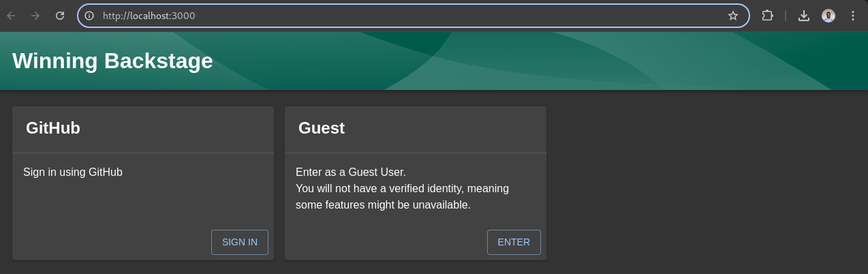View site information icon beside the URL
The width and height of the screenshot is (868, 274).
click(x=89, y=16)
